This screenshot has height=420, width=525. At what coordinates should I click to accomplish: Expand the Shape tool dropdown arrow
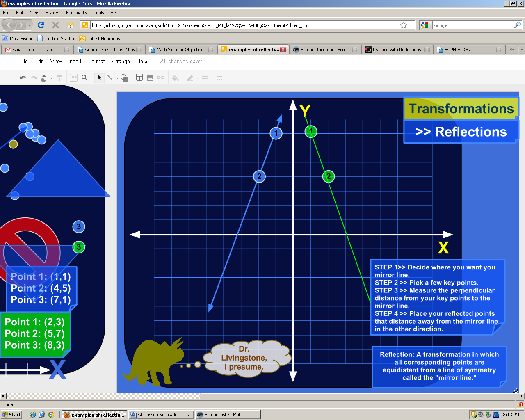tap(132, 78)
